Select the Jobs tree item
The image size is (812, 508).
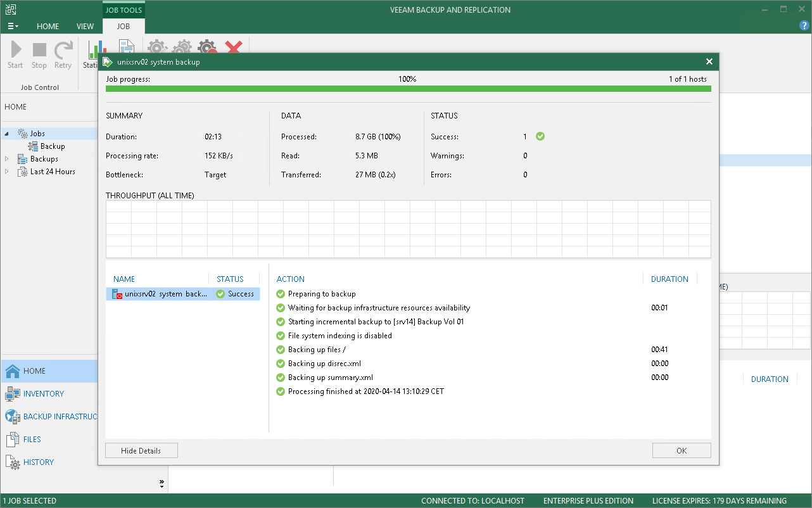click(x=37, y=134)
